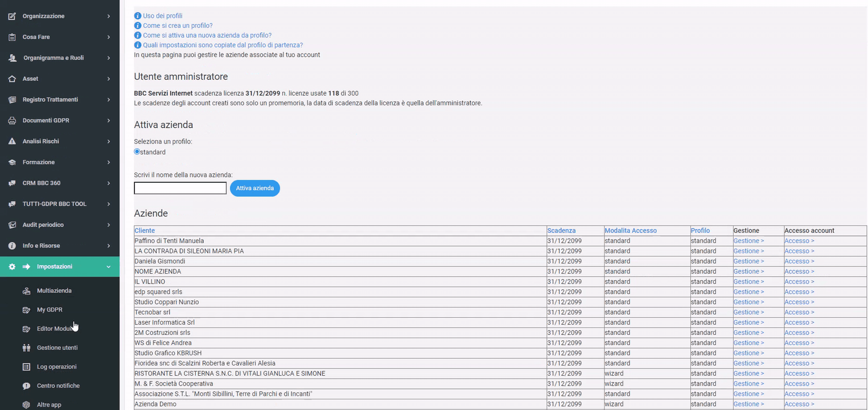Viewport: 868px width, 410px height.
Task: Click the Impostazioni gear icon
Action: [12, 266]
